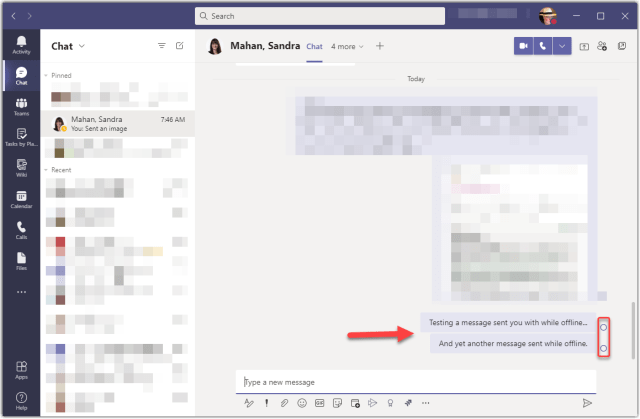This screenshot has height=419, width=640.
Task: Open the emoji picker
Action: pyautogui.click(x=302, y=403)
